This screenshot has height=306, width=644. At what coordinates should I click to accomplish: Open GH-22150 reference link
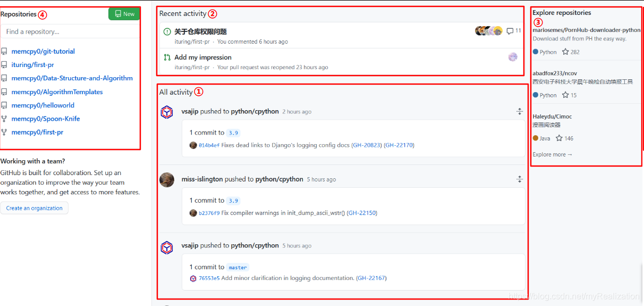coord(362,213)
